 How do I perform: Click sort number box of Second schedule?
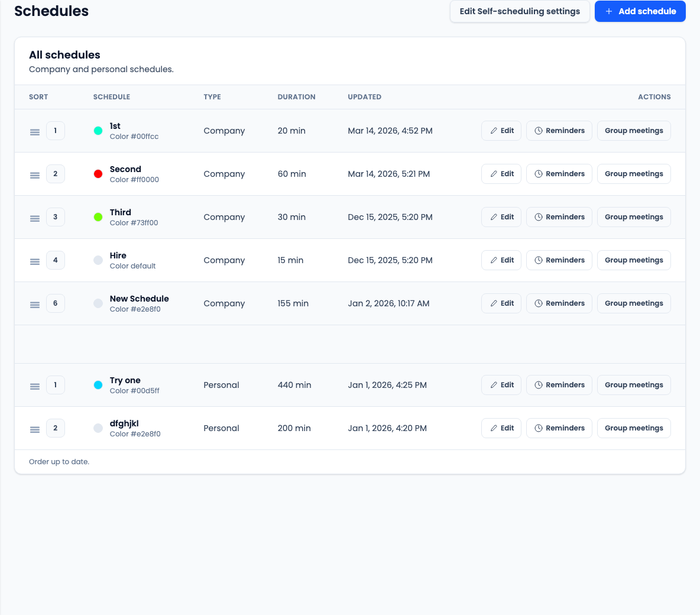[56, 174]
